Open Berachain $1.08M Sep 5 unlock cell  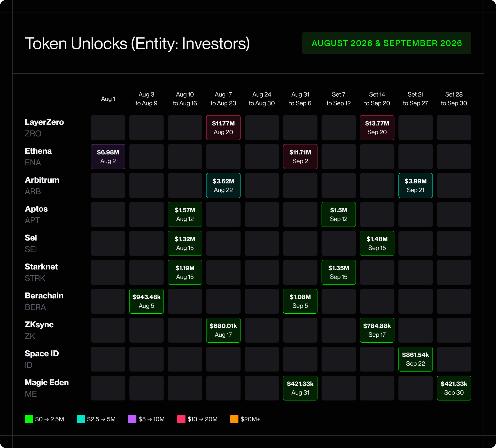(x=300, y=301)
